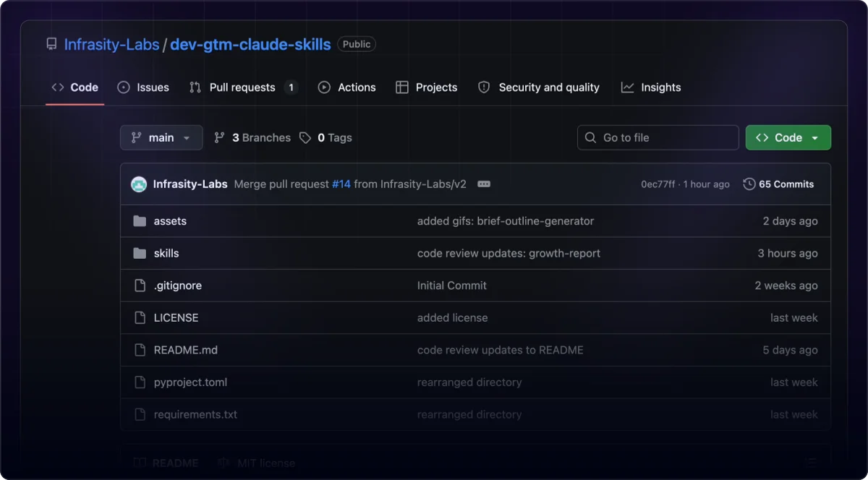Open the dev-gtm-claude-skills repository link
The height and width of the screenshot is (480, 868).
[x=250, y=44]
